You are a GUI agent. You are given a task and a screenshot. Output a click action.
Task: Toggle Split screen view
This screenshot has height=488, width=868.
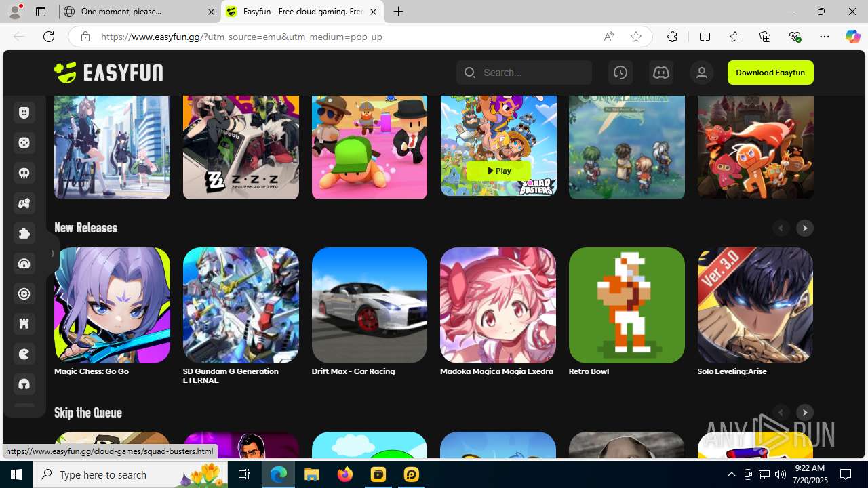(x=705, y=37)
